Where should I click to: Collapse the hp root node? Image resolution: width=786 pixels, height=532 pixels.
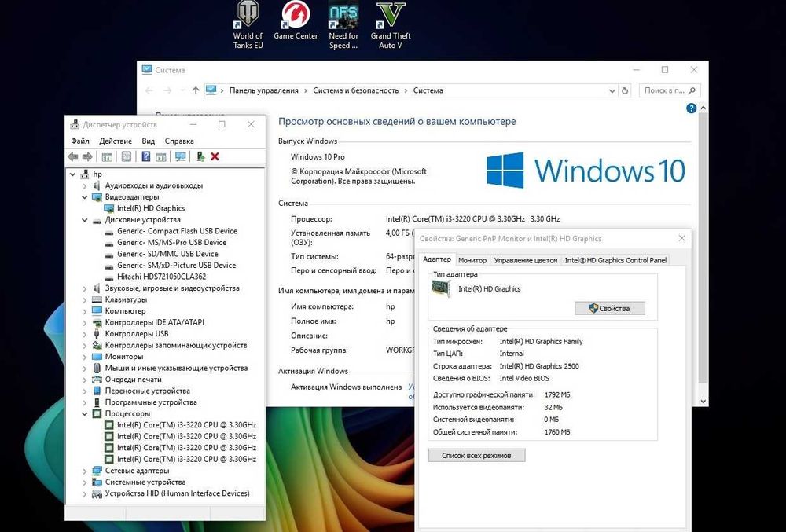click(72, 174)
